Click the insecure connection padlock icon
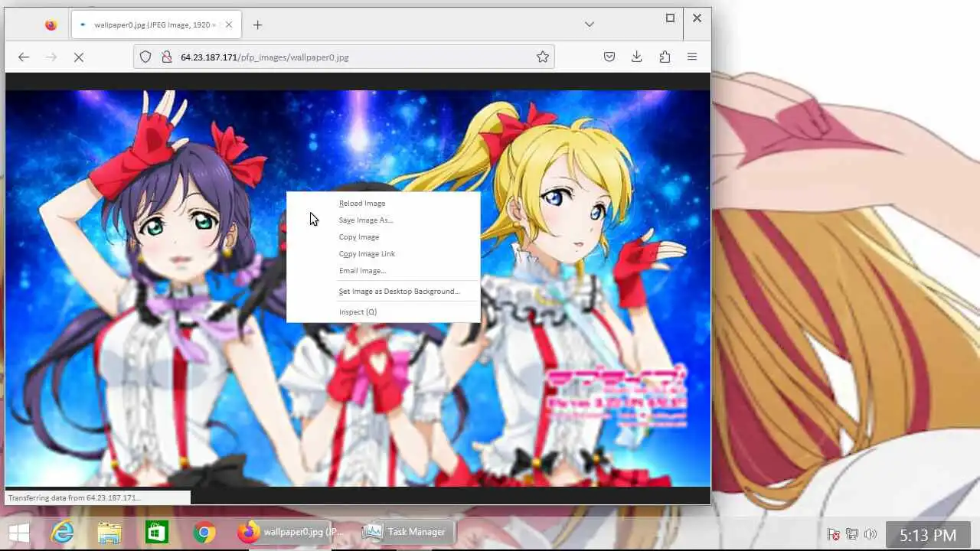Viewport: 980px width, 551px height. click(166, 57)
